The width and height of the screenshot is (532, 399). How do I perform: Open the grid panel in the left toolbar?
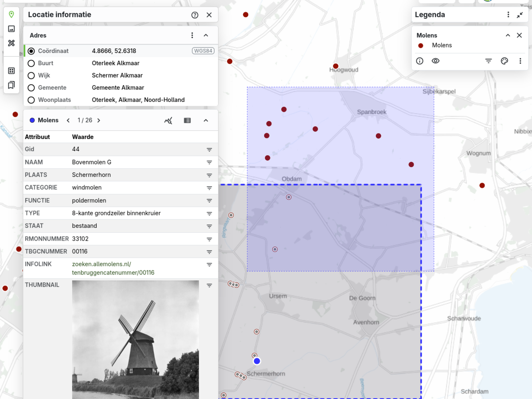point(12,70)
